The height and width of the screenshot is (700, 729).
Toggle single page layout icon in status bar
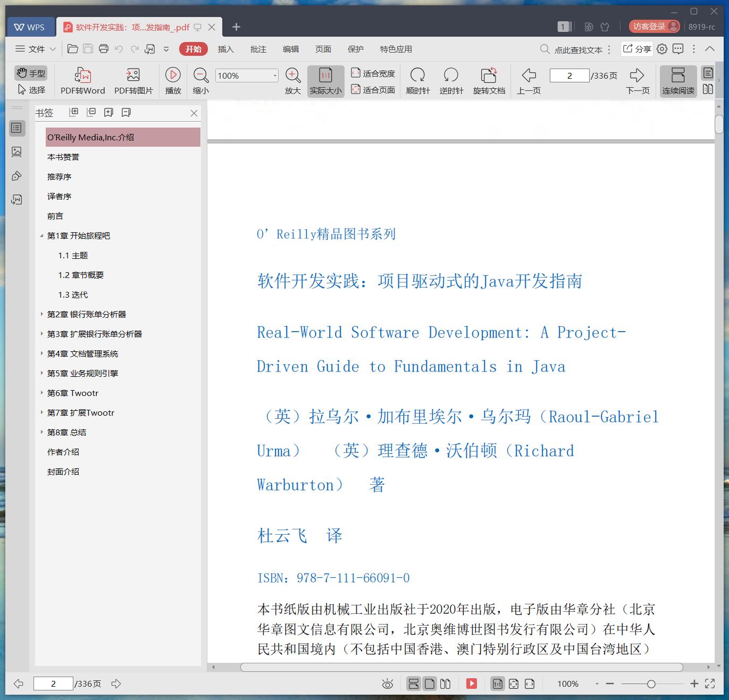click(430, 684)
